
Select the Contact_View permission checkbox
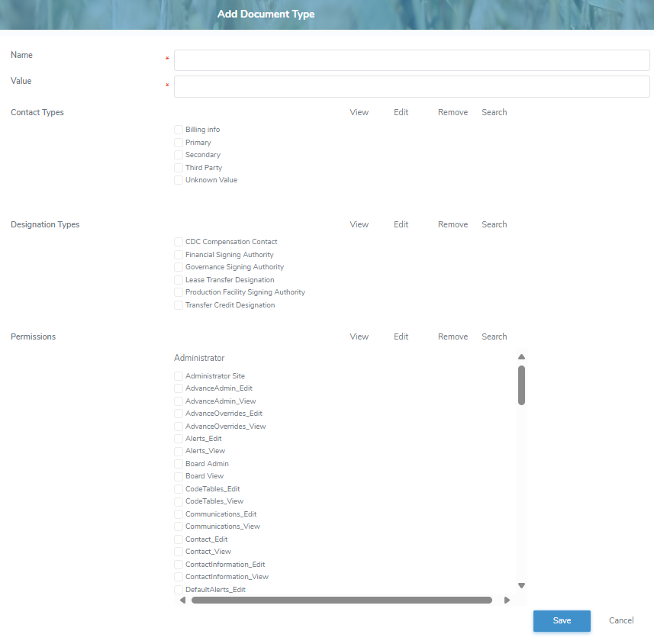(x=179, y=552)
